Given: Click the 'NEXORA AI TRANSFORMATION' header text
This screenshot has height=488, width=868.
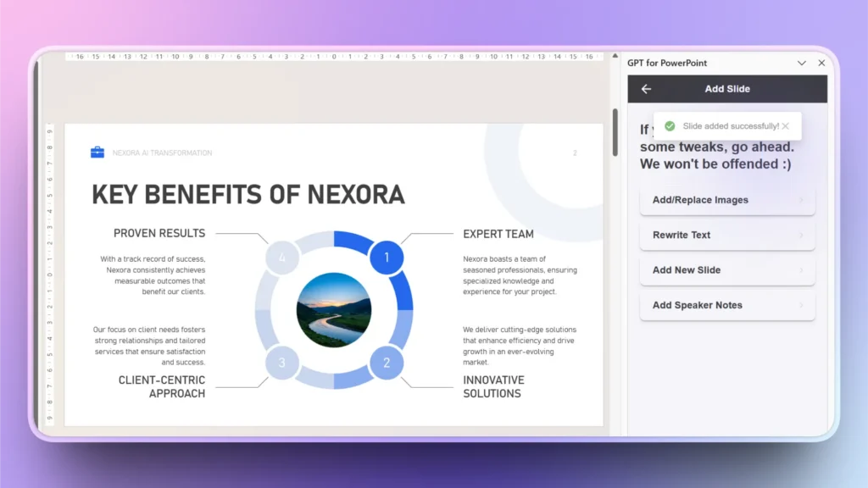Looking at the screenshot, I should coord(162,152).
